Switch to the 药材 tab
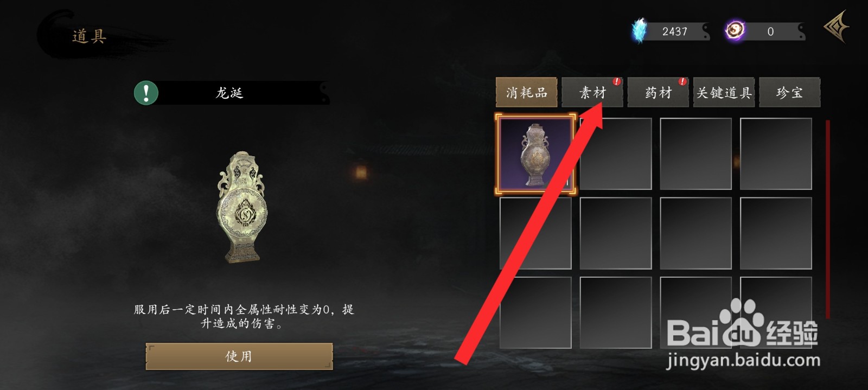The height and width of the screenshot is (390, 868). [658, 92]
